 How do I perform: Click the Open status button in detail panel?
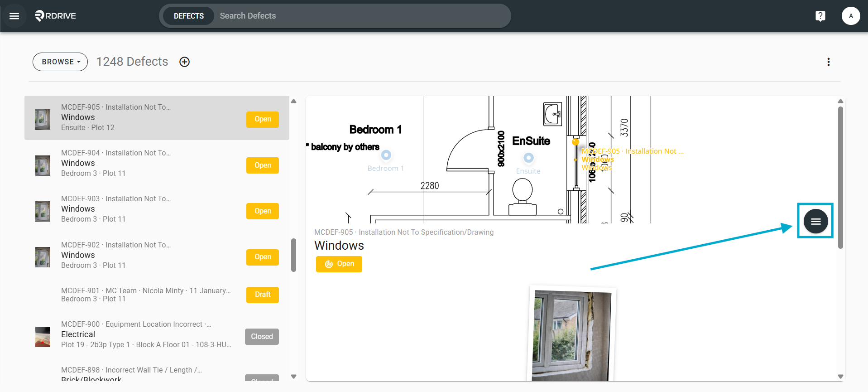click(339, 264)
